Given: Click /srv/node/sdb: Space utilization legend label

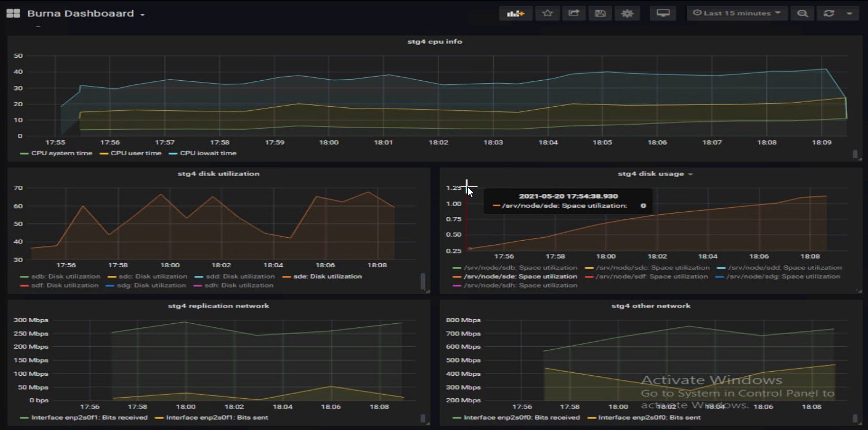Looking at the screenshot, I should (520, 268).
